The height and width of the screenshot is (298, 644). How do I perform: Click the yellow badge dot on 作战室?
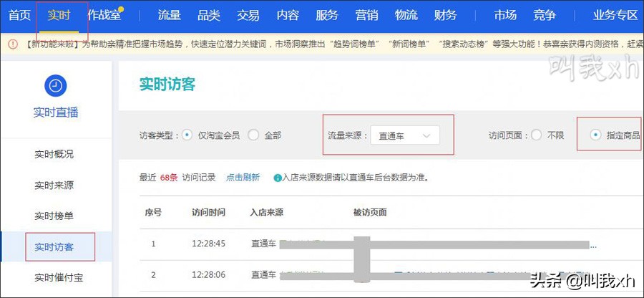coord(121,9)
